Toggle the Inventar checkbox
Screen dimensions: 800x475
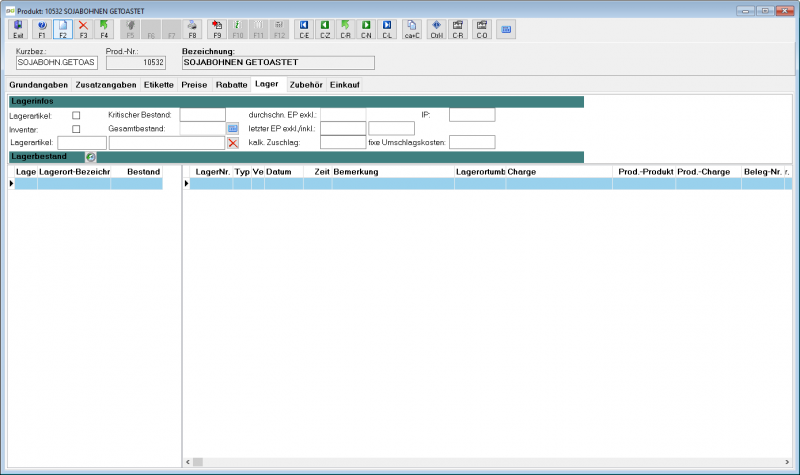pos(76,129)
